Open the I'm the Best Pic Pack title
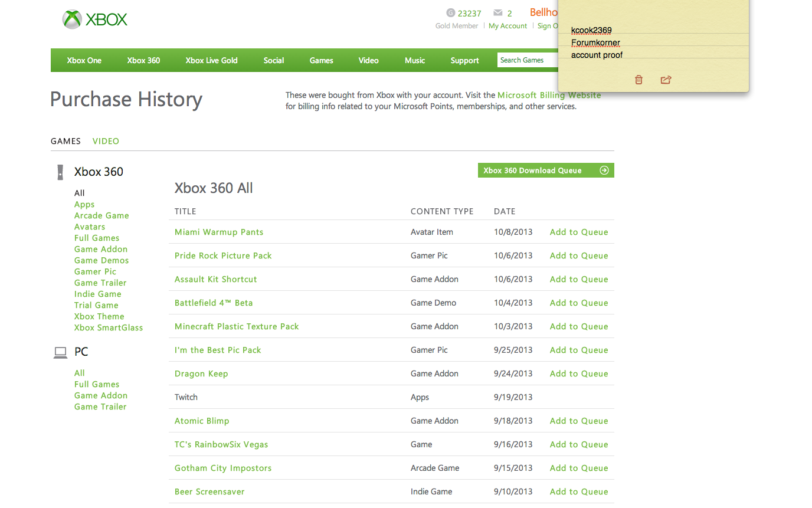 point(218,350)
